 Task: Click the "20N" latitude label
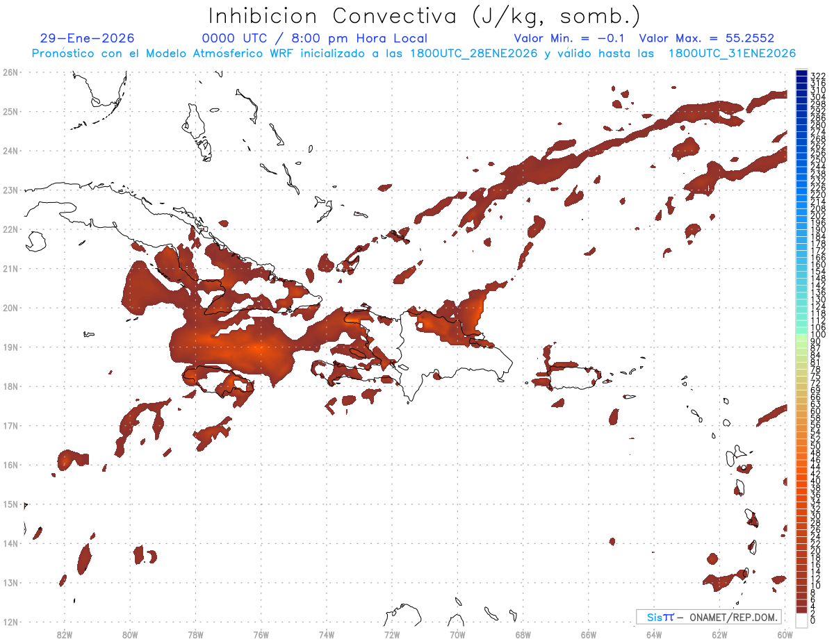click(x=10, y=308)
